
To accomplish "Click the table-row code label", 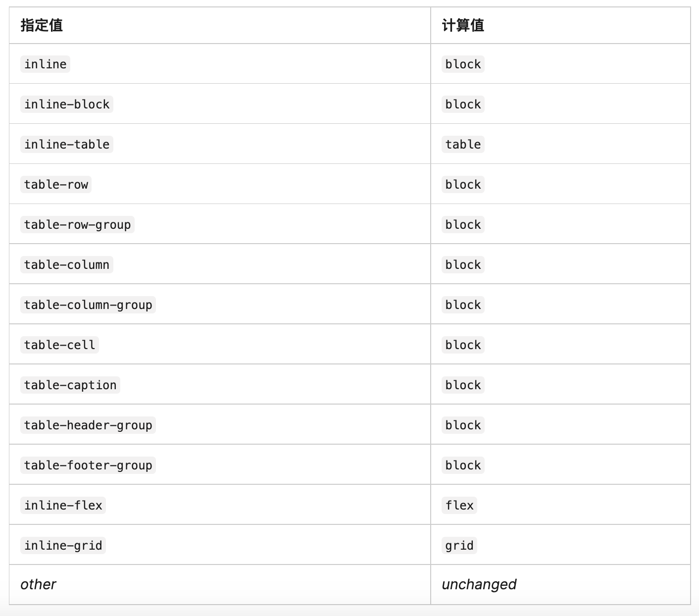I will click(56, 185).
